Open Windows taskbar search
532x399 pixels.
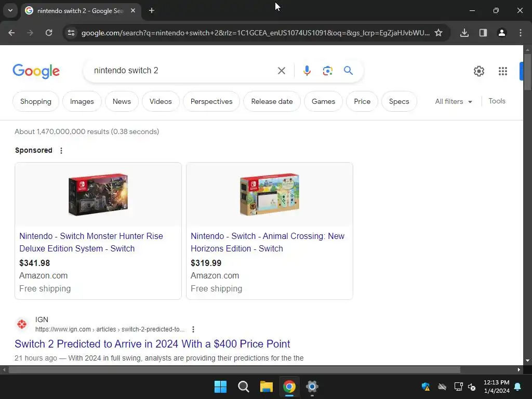pyautogui.click(x=243, y=387)
